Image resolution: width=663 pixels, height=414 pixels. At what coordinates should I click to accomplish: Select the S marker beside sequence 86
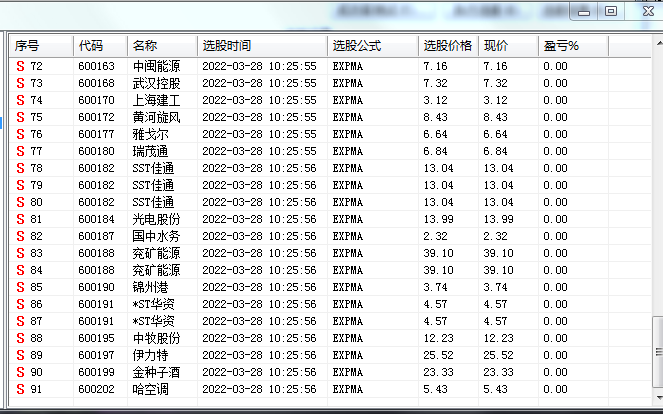(x=20, y=304)
